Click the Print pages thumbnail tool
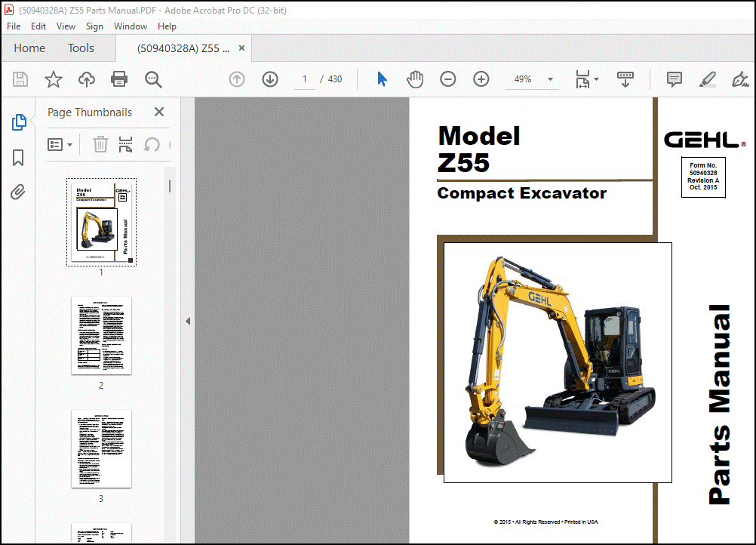 pyautogui.click(x=125, y=144)
